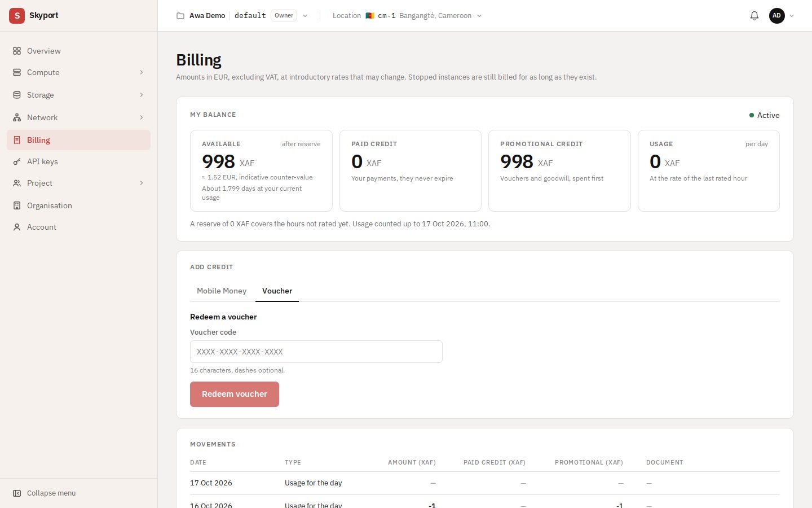Expand the Compute submenu chevron
The width and height of the screenshot is (812, 508).
coord(142,72)
